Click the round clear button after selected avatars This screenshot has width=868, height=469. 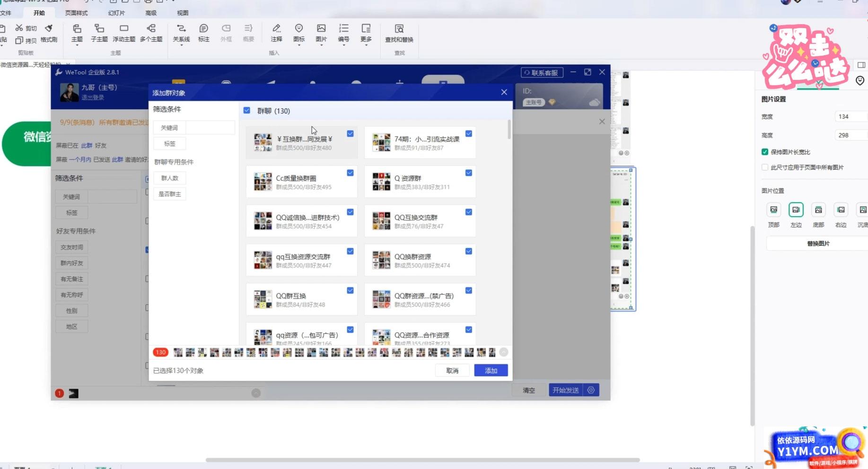coord(504,352)
